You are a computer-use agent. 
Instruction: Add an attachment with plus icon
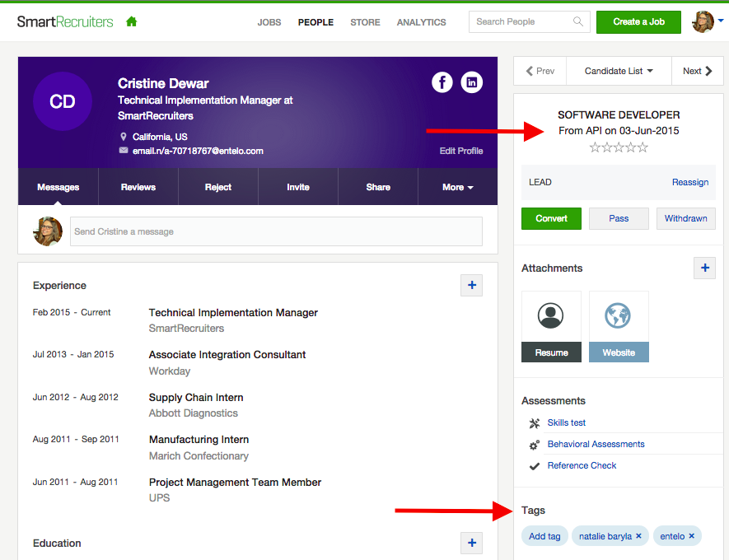(x=704, y=268)
